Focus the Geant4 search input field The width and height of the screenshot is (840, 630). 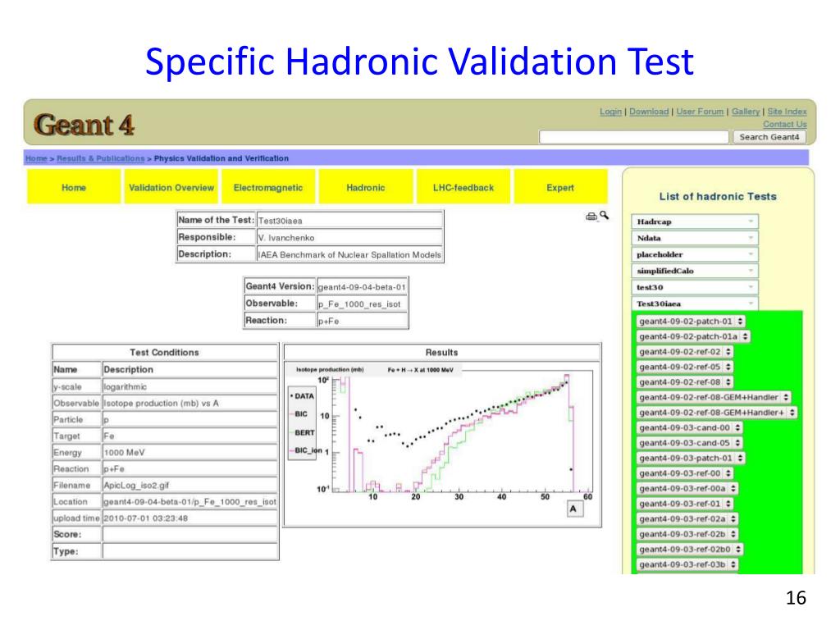634,137
